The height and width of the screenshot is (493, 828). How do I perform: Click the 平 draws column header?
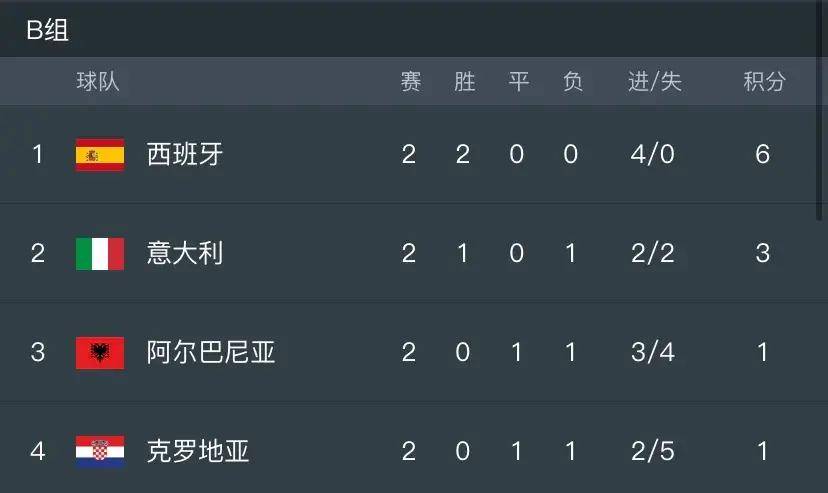click(x=518, y=82)
